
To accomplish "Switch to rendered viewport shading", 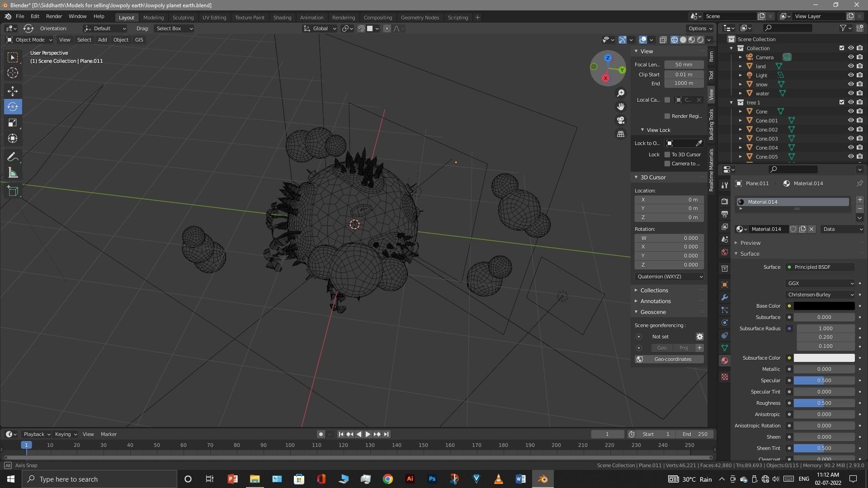I will [x=700, y=40].
